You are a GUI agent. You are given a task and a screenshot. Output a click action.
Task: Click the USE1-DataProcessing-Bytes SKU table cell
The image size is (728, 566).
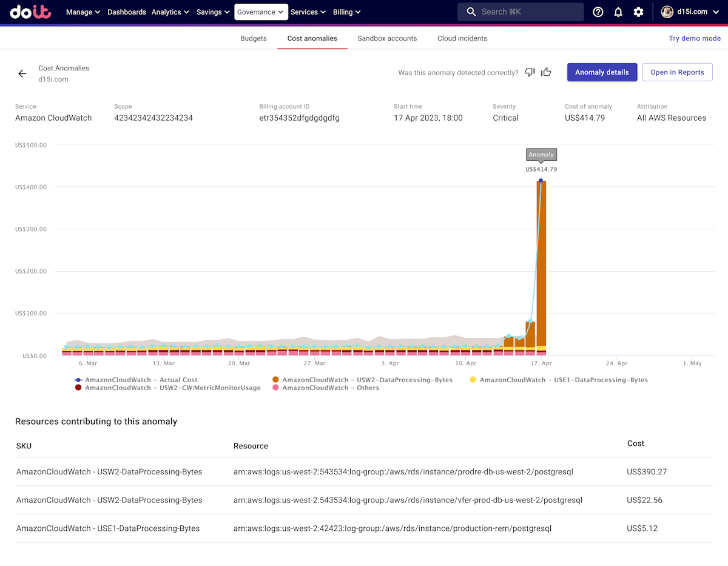[x=108, y=528]
